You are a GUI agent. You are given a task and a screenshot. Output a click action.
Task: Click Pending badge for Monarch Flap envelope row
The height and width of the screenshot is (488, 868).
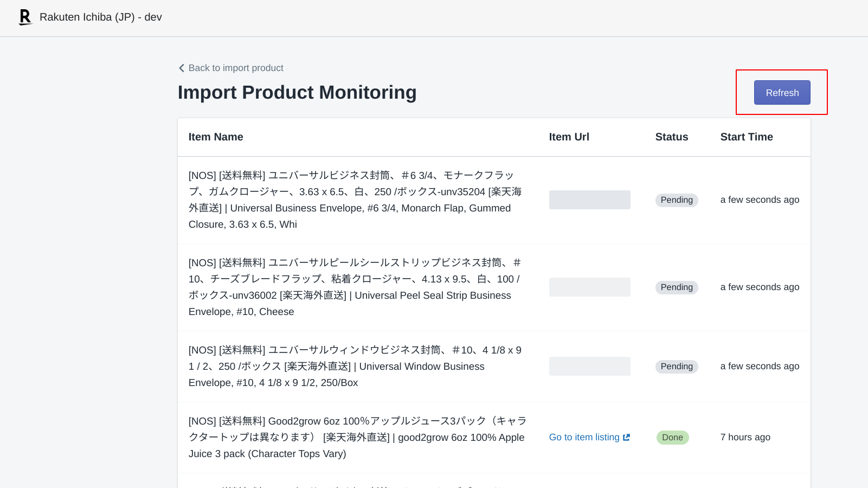[x=676, y=200]
